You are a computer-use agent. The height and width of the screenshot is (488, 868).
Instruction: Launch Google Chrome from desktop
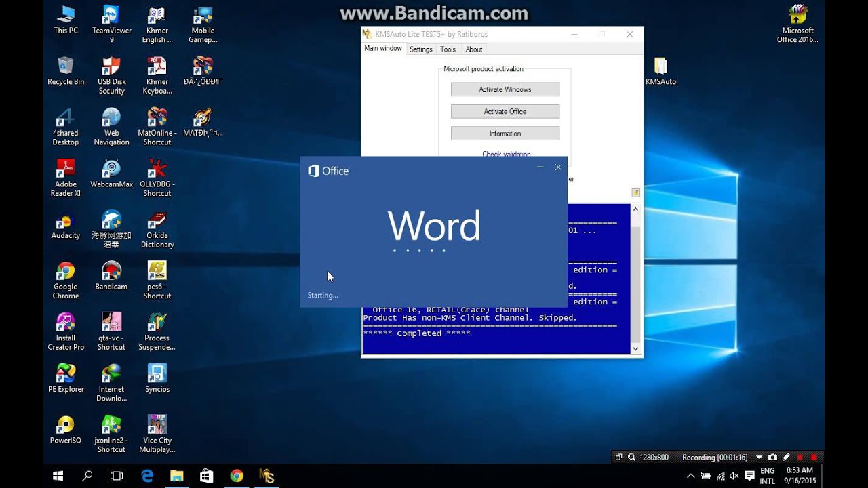(66, 281)
